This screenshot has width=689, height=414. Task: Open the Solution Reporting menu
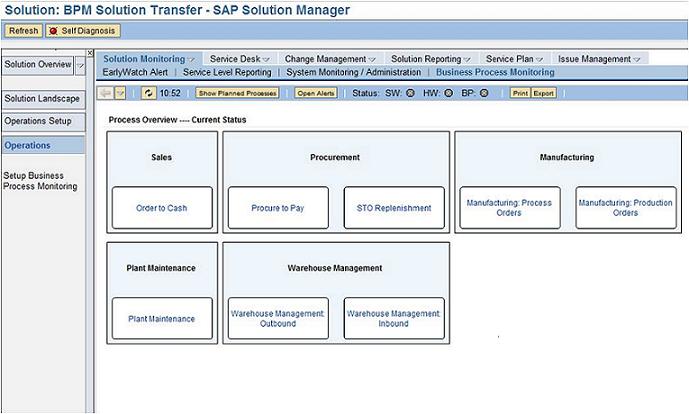pos(431,59)
